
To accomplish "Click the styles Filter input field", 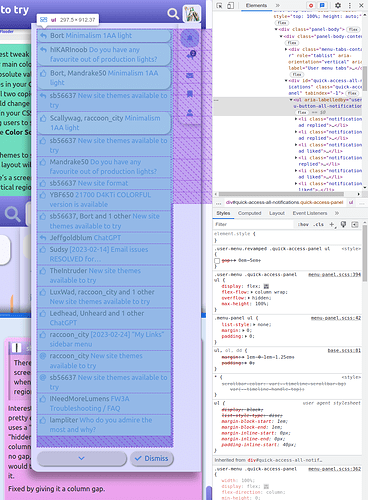I will pyautogui.click(x=253, y=224).
